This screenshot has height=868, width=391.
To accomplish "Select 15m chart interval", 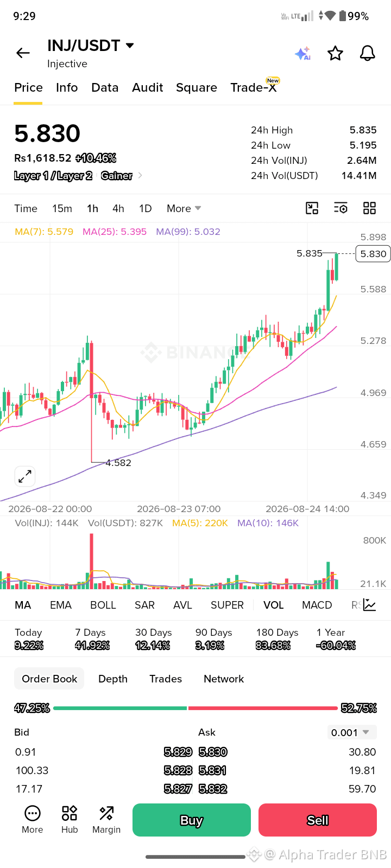I will point(62,208).
